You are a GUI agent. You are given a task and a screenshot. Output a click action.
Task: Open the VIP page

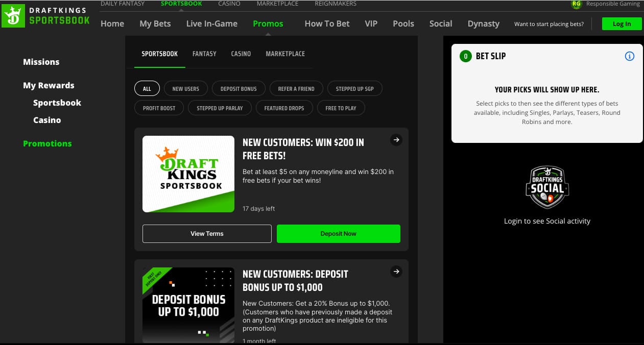pos(371,23)
